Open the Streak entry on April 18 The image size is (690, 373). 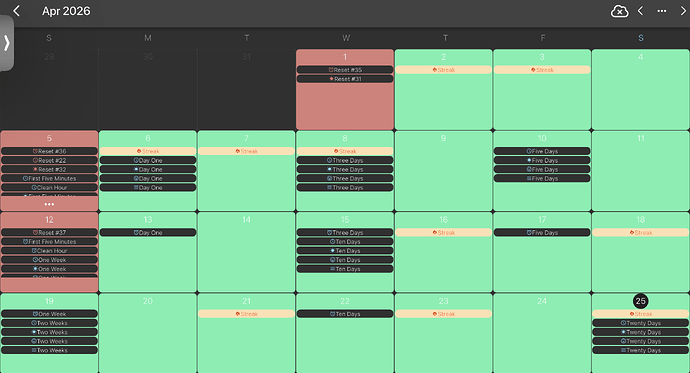pos(641,232)
